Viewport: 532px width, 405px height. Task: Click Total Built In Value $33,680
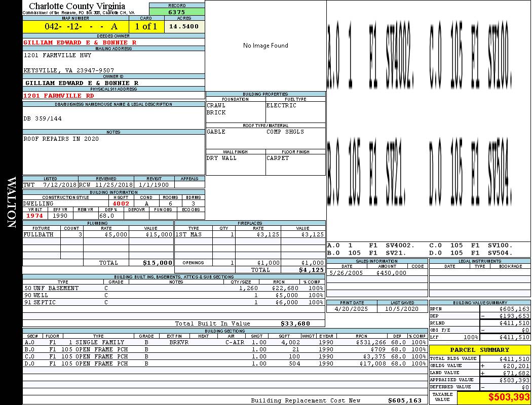[x=295, y=323]
